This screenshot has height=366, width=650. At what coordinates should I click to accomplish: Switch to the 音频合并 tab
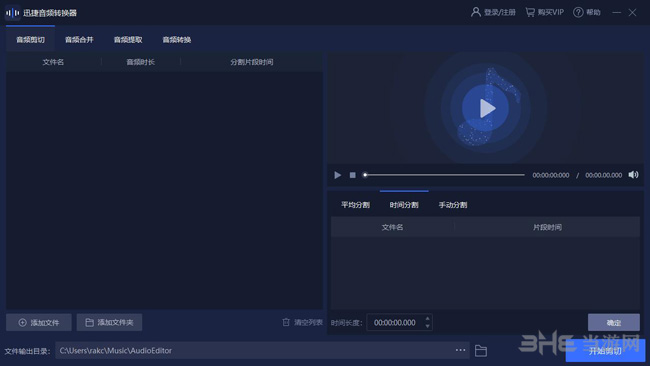pos(79,40)
